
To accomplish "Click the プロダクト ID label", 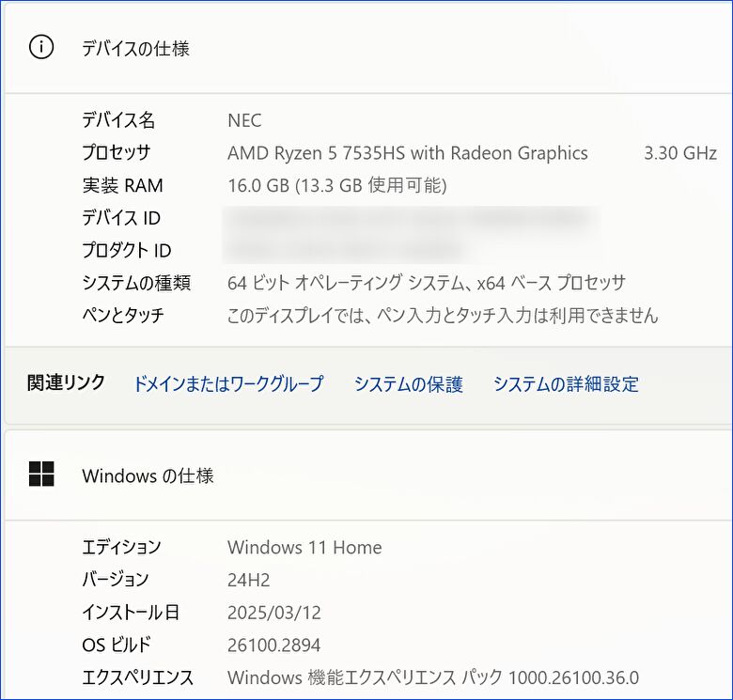I will (x=127, y=251).
